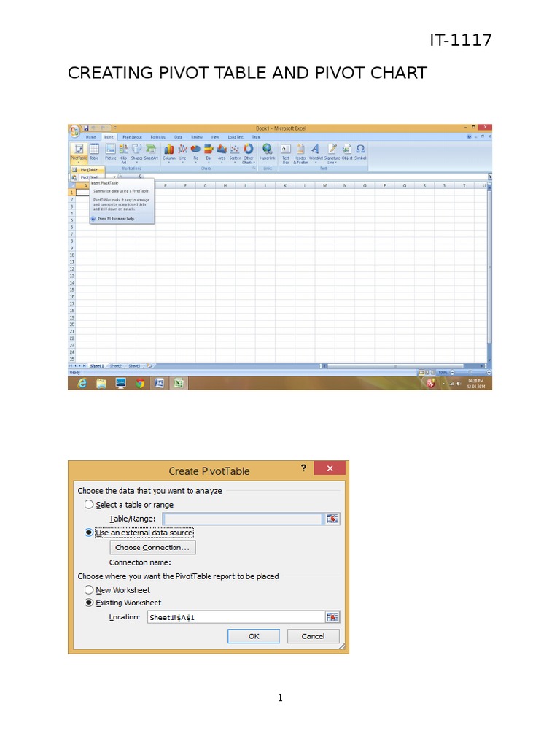Image resolution: width=560 pixels, height=747 pixels.
Task: Click the Table/Range input field
Action: pyautogui.click(x=242, y=519)
